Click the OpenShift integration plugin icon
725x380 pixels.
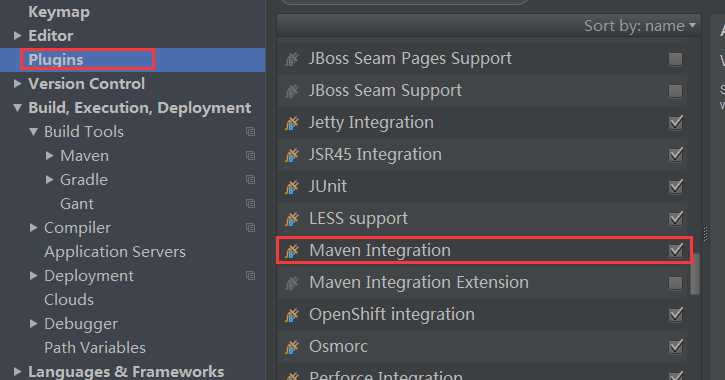(x=292, y=314)
